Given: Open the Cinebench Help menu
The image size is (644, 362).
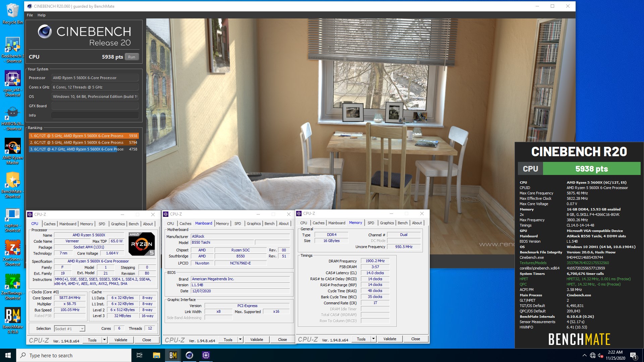Looking at the screenshot, I should point(42,15).
